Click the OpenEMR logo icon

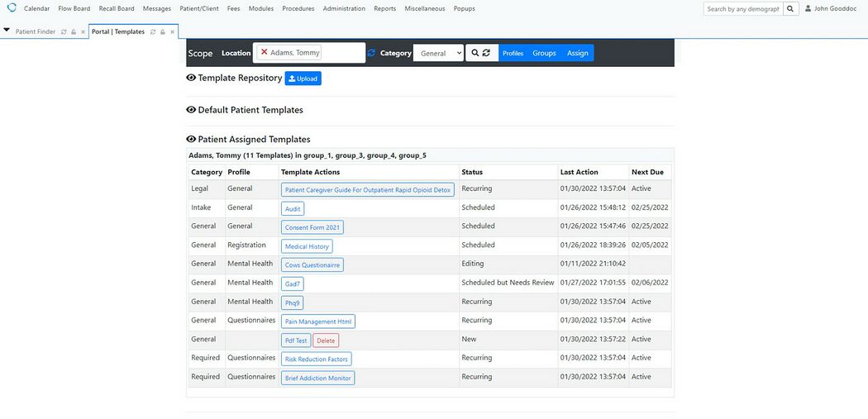[x=12, y=8]
